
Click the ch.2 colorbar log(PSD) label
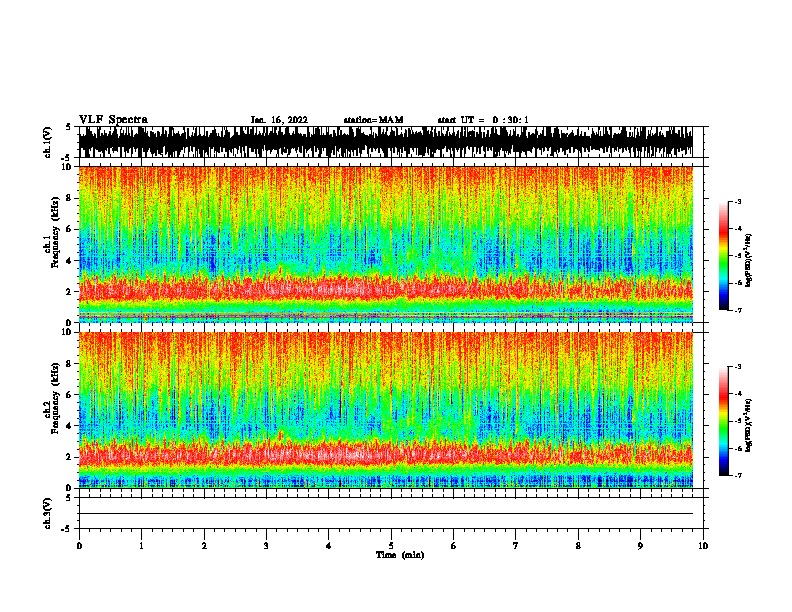(x=749, y=425)
